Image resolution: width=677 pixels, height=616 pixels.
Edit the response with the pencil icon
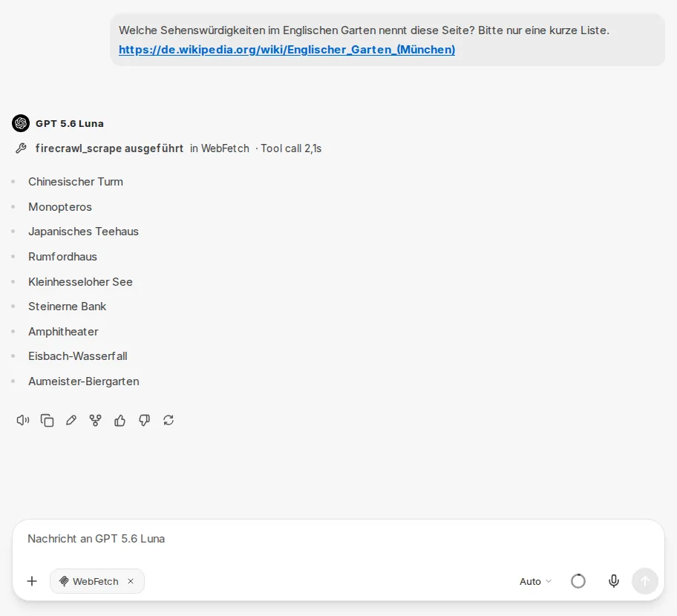(x=71, y=420)
